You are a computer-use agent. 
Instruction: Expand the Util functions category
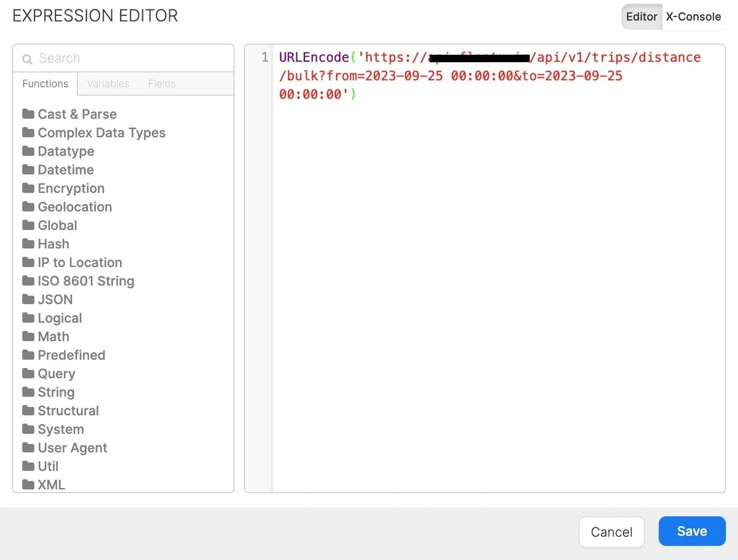tap(40, 466)
